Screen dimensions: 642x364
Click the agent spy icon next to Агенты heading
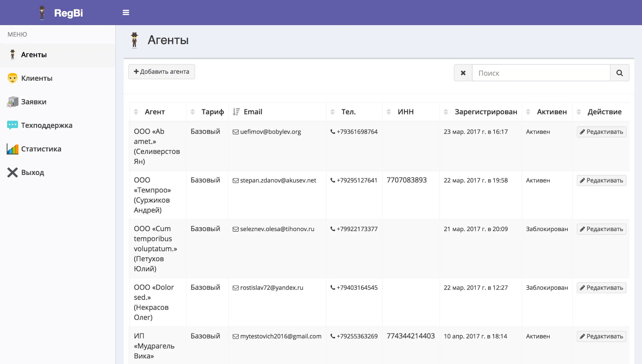click(135, 40)
